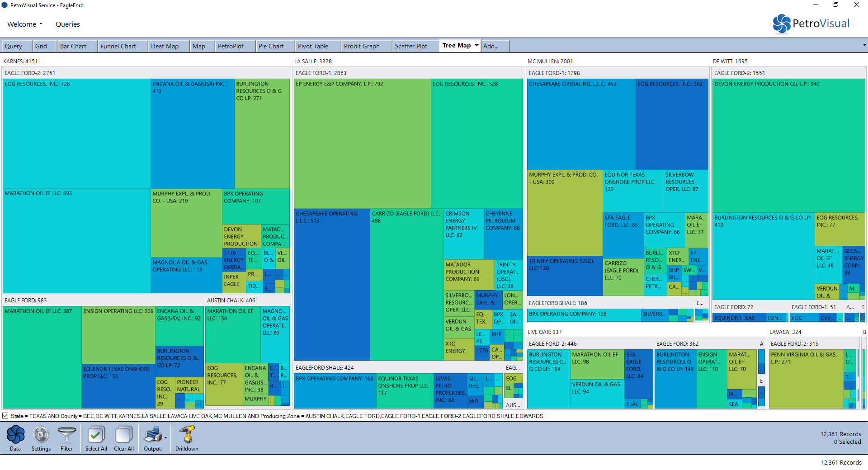This screenshot has height=470, width=868.
Task: Expand the tab strip overflow arrow
Action: (x=864, y=45)
